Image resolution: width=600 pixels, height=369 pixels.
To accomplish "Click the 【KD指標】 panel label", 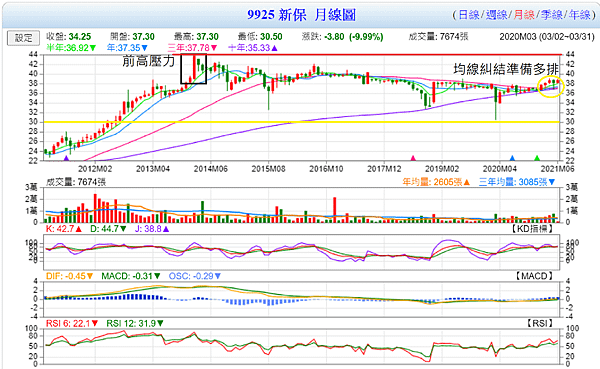I will (532, 229).
